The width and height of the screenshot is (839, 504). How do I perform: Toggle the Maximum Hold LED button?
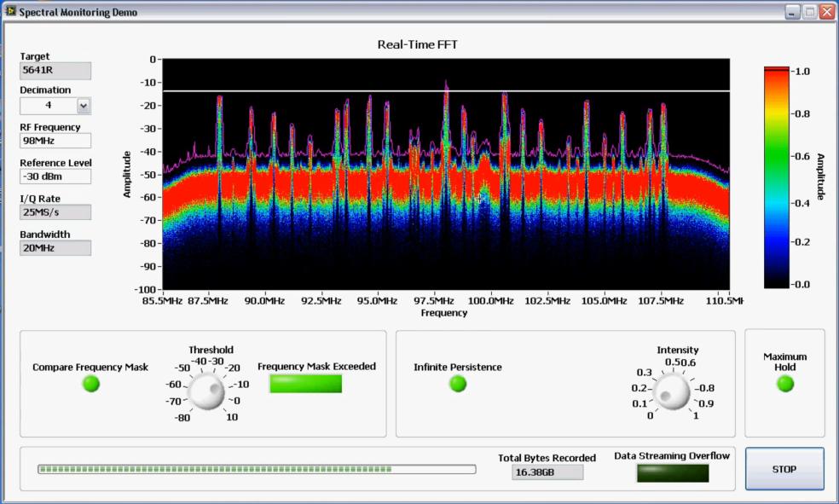(x=785, y=384)
